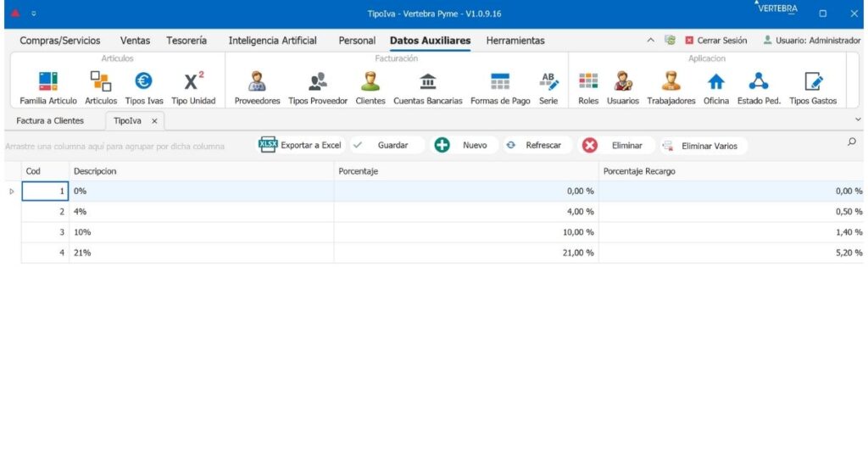Screen dimensions: 868x466
Task: Close the TipoIva tab
Action: pos(154,120)
